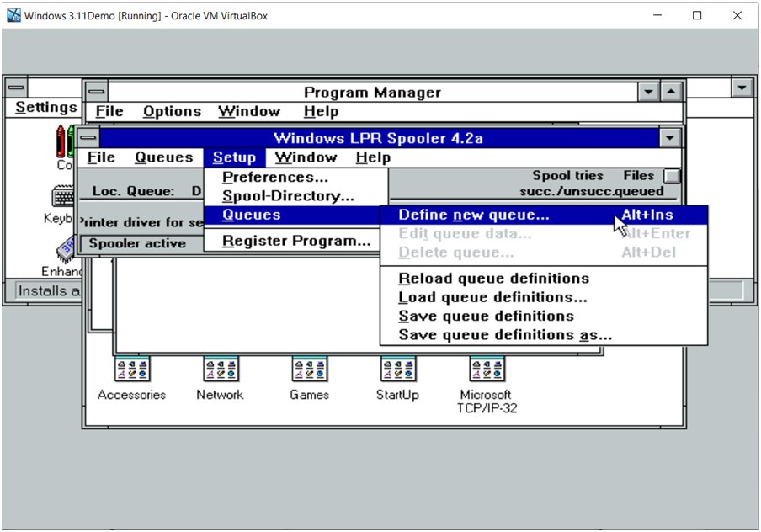Image resolution: width=761 pixels, height=532 pixels.
Task: Open Program Manager control-menu box
Action: [97, 92]
